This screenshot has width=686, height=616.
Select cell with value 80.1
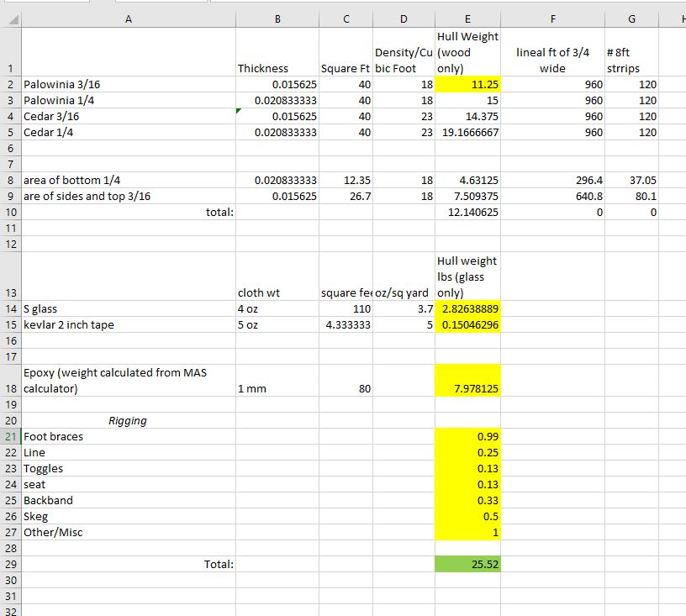click(631, 196)
